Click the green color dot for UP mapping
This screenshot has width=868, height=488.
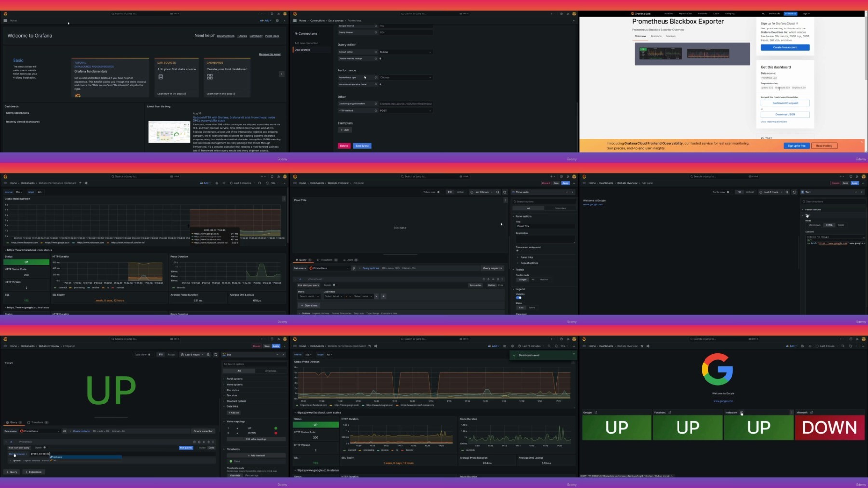click(x=276, y=428)
